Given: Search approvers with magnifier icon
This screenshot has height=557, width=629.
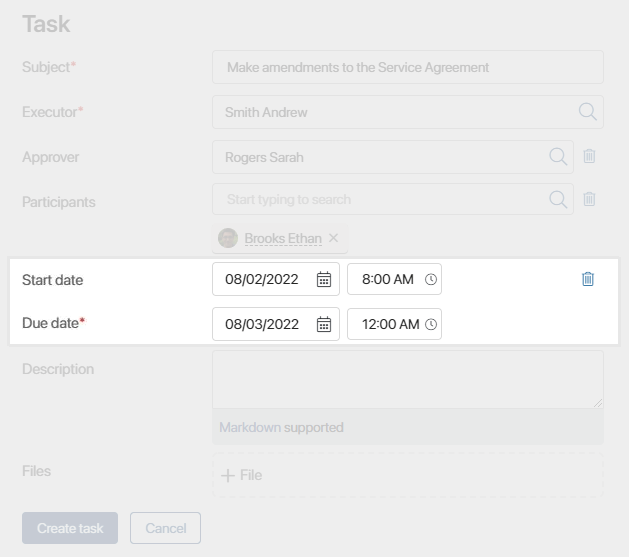Looking at the screenshot, I should click(558, 156).
